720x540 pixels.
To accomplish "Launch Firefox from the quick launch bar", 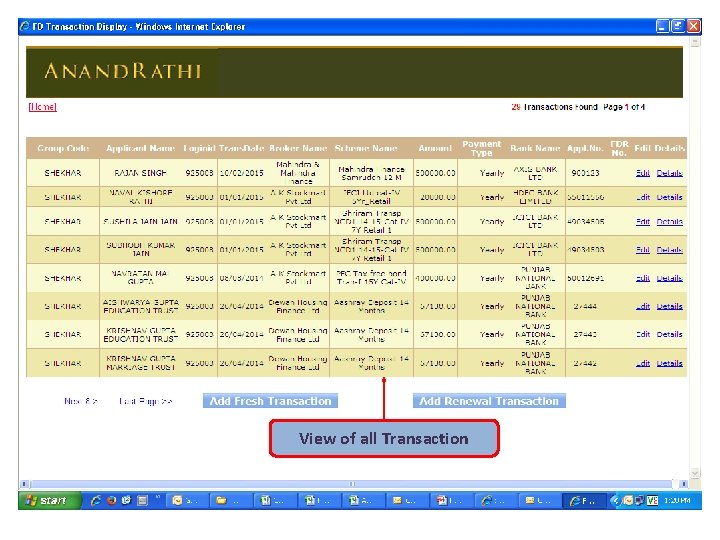I will point(112,501).
